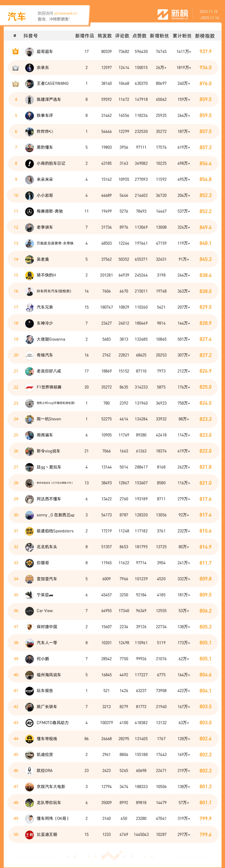Click the 余承东 profile photo
The height and width of the screenshot is (868, 225).
click(30, 68)
